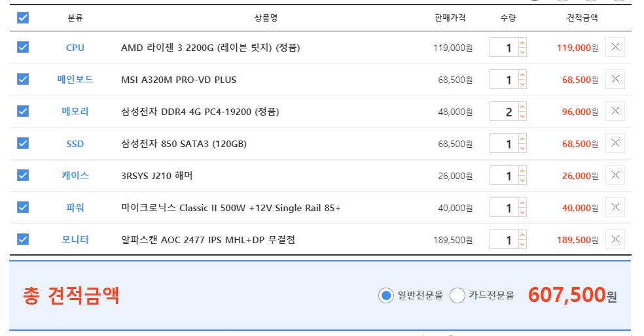
Task: Remove the 3RSYS J210 case item
Action: (615, 175)
